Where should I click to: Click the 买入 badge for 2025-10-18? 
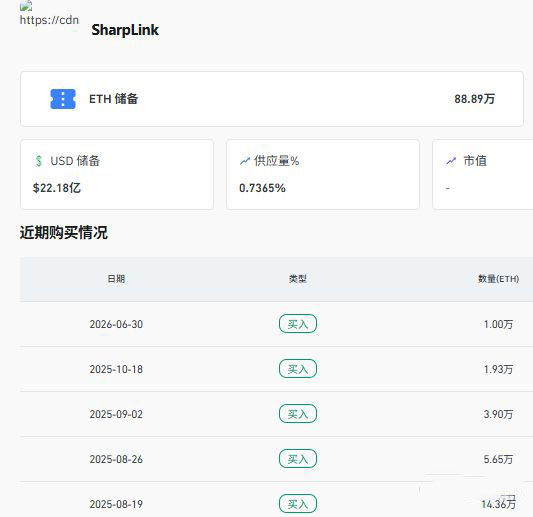pyautogui.click(x=298, y=369)
